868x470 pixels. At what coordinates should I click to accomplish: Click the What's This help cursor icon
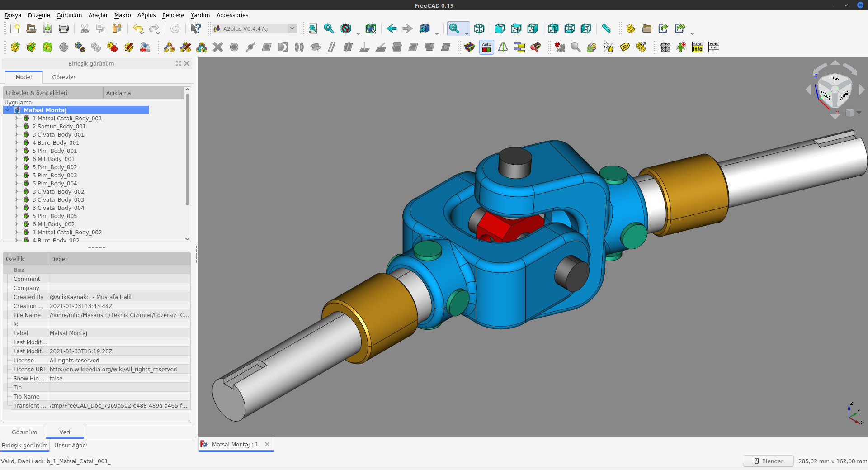pos(195,28)
